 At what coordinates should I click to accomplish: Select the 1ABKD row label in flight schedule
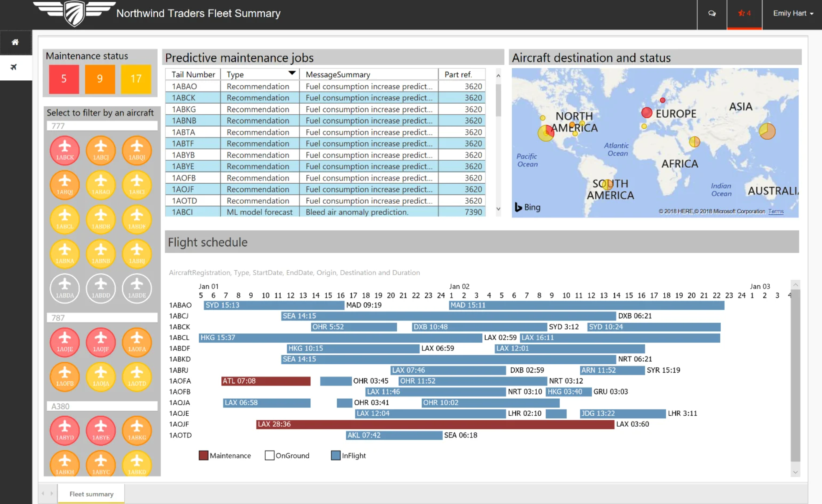(180, 359)
